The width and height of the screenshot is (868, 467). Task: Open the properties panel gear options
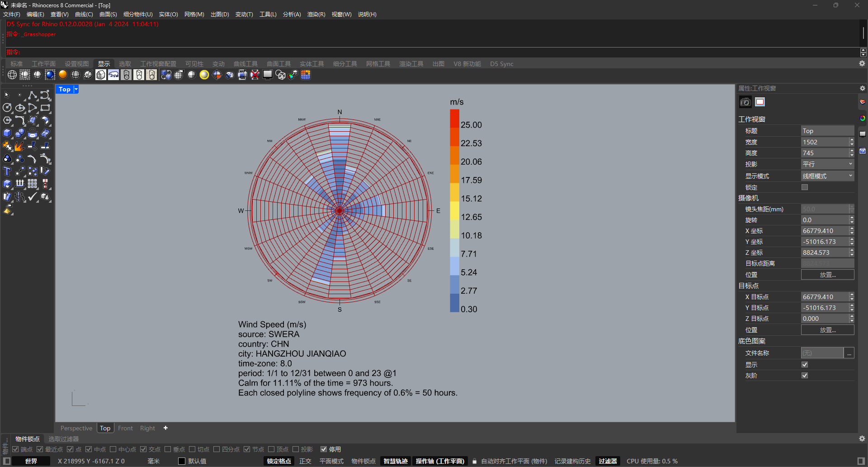862,88
